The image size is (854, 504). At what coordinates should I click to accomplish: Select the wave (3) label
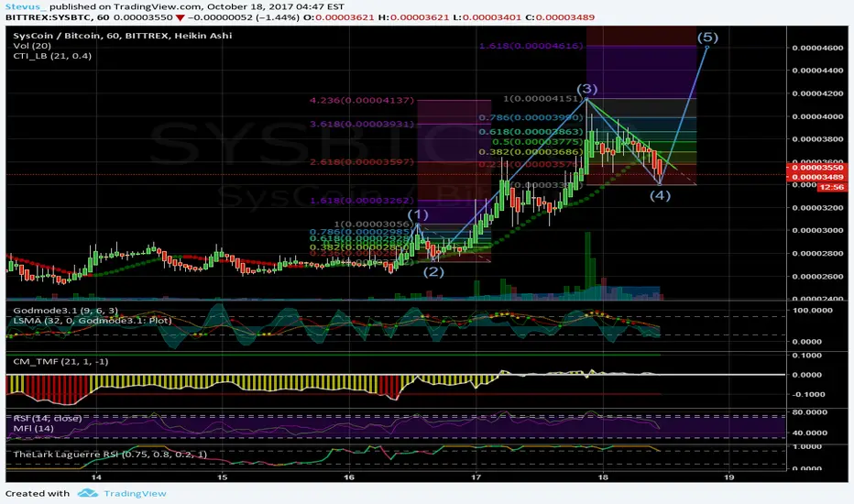tap(587, 89)
